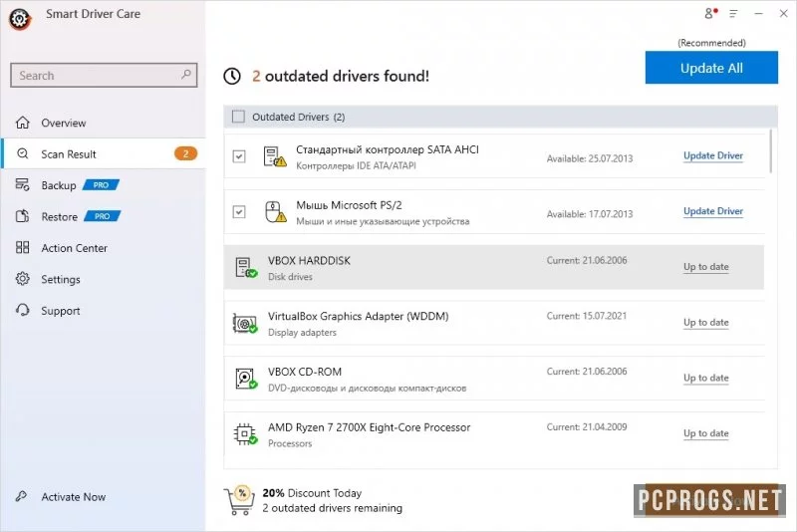Screen dimensions: 797x532
Task: Click the Activate Now key icon
Action: (x=21, y=496)
